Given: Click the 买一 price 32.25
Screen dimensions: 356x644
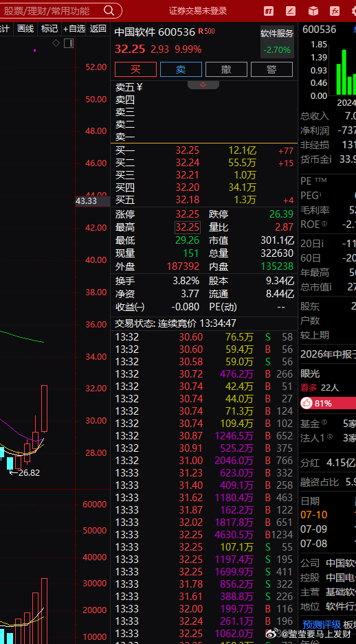Looking at the screenshot, I should [x=187, y=151].
